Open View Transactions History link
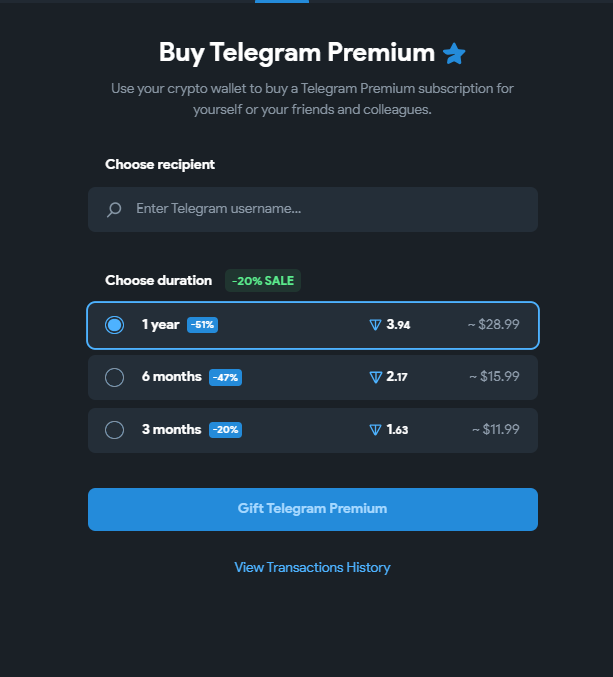The image size is (613, 677). (x=312, y=567)
